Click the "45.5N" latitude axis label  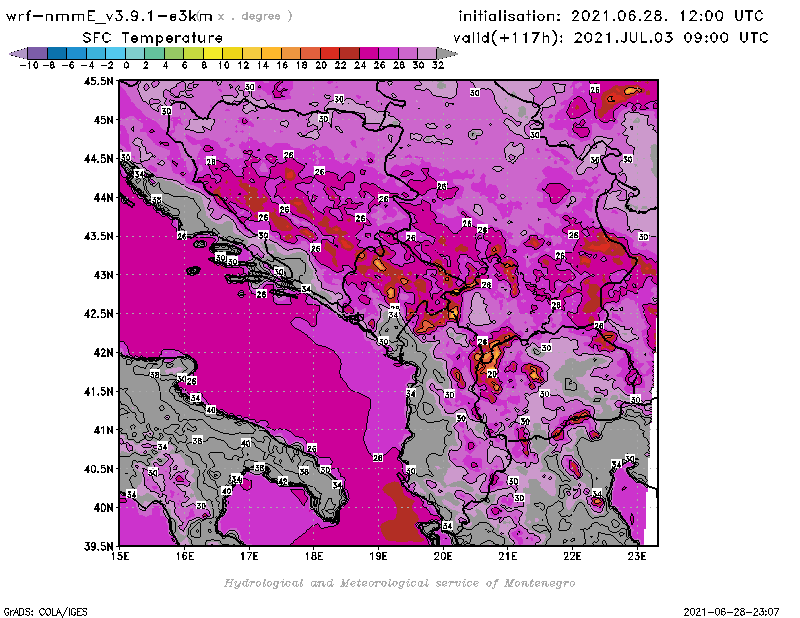click(x=99, y=81)
